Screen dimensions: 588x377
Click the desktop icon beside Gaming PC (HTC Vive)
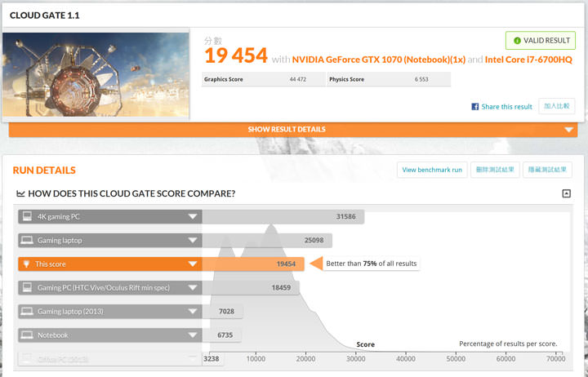(27, 288)
